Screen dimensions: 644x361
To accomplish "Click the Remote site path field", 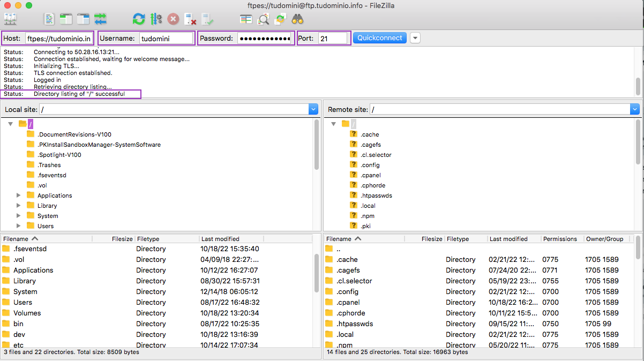I will (500, 109).
